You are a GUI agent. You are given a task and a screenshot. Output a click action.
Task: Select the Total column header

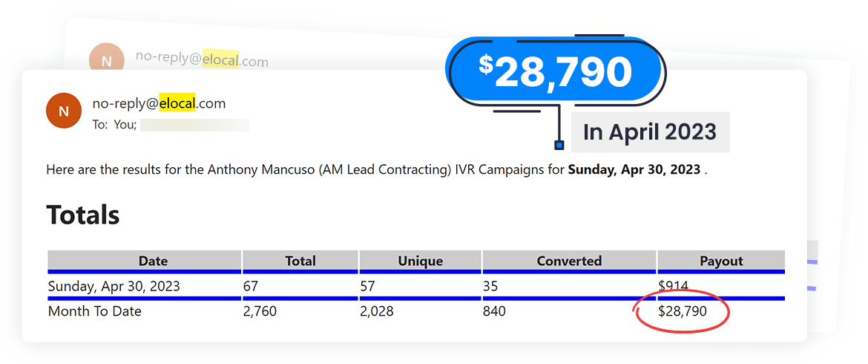300,261
